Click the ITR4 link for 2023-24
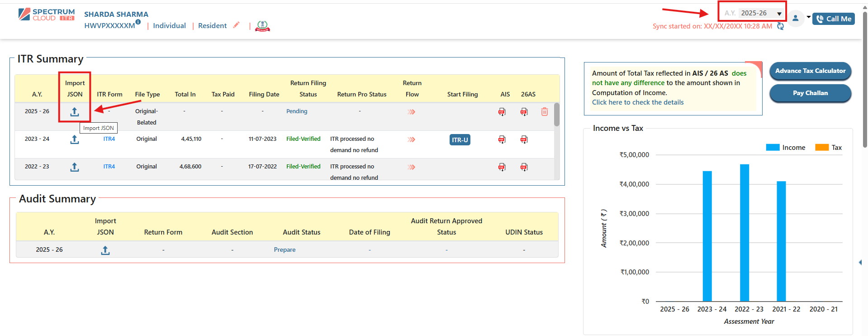This screenshot has height=336, width=868. pos(109,139)
